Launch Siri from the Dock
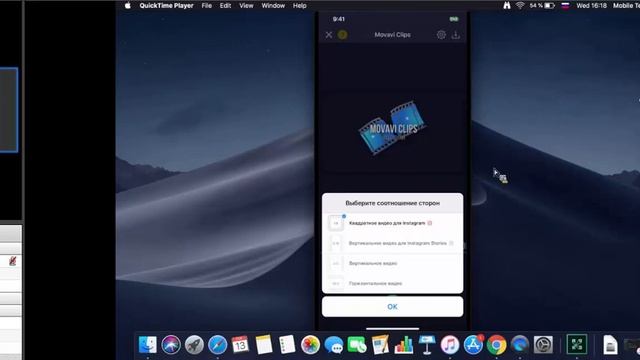The height and width of the screenshot is (360, 640). [171, 345]
